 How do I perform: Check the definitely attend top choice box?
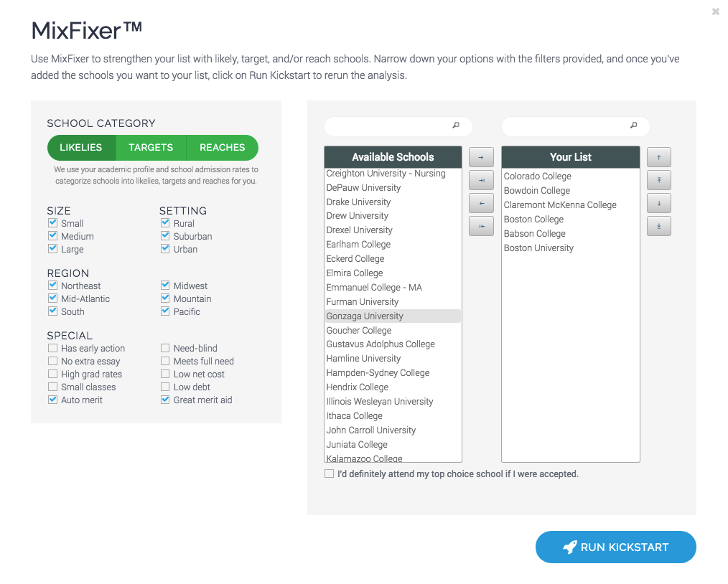click(x=329, y=474)
